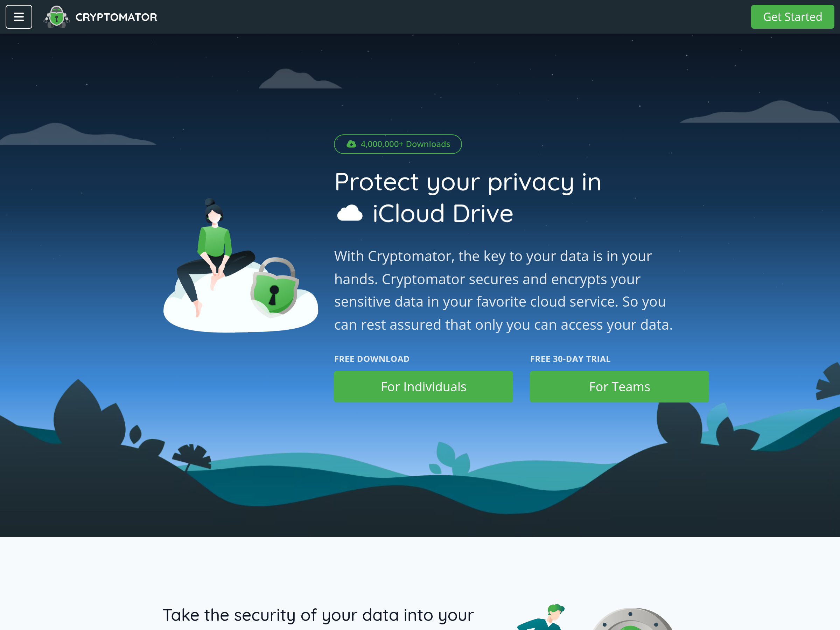Image resolution: width=840 pixels, height=630 pixels.
Task: Open the hamburger navigation menu
Action: click(19, 17)
